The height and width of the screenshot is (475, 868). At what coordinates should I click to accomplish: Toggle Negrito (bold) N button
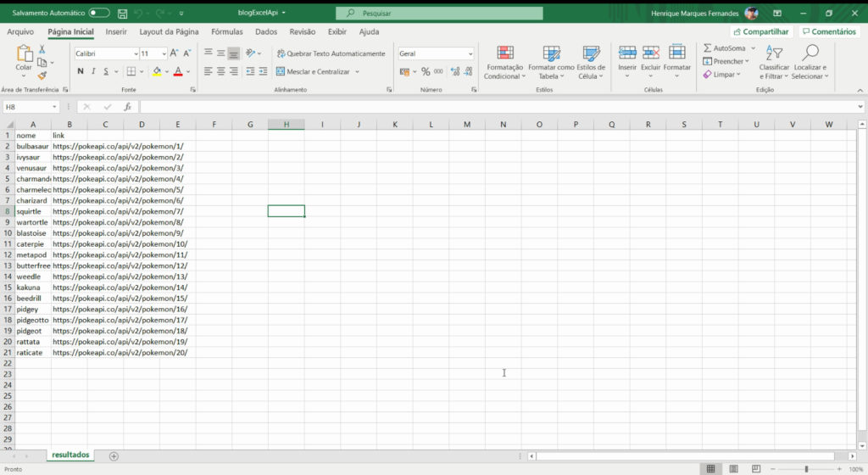81,71
